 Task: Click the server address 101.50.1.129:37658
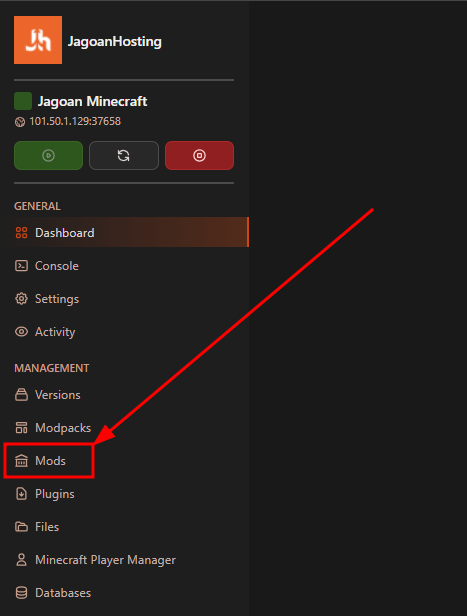75,121
